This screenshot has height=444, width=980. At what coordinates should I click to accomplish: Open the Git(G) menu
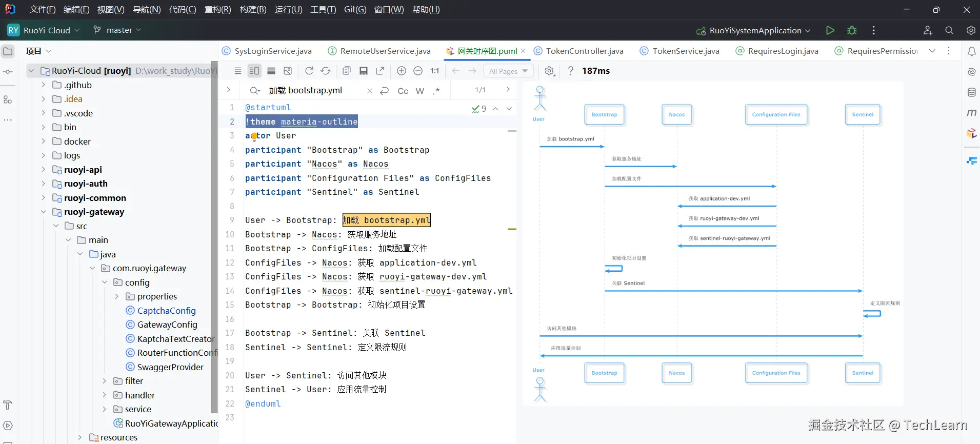point(355,10)
